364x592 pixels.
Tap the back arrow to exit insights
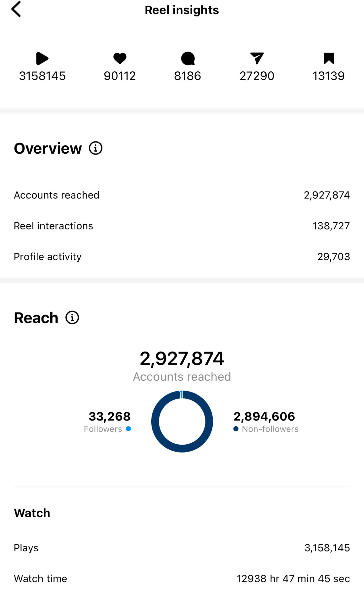16,9
